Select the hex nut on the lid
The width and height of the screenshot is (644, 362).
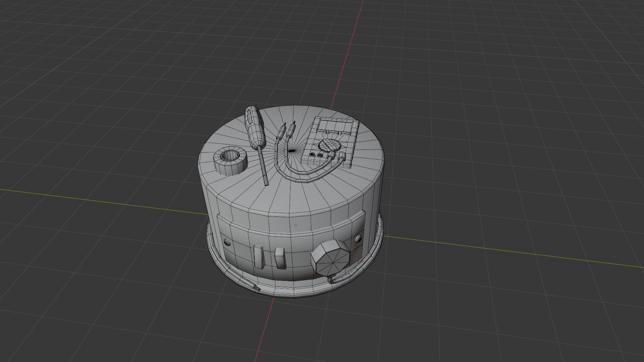(230, 162)
